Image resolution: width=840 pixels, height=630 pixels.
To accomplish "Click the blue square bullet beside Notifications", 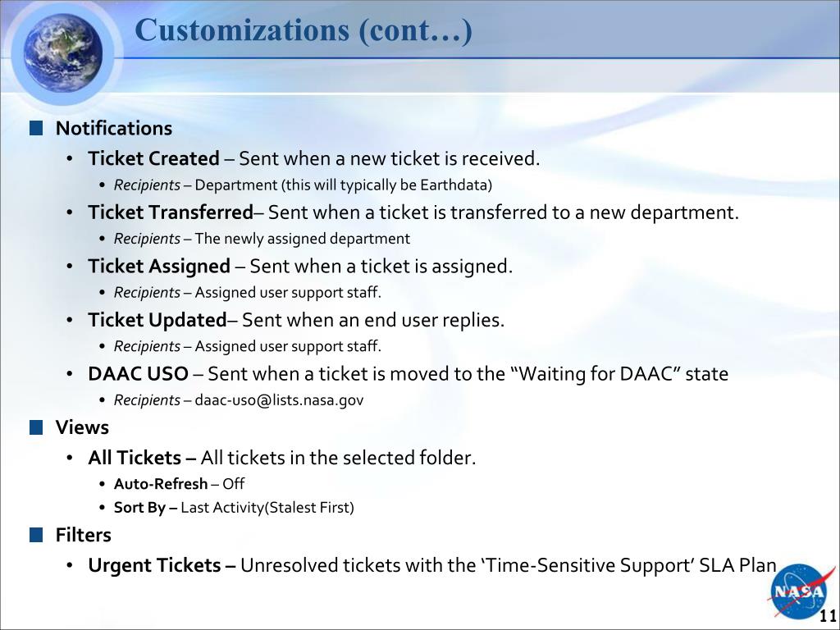I will 36,128.
